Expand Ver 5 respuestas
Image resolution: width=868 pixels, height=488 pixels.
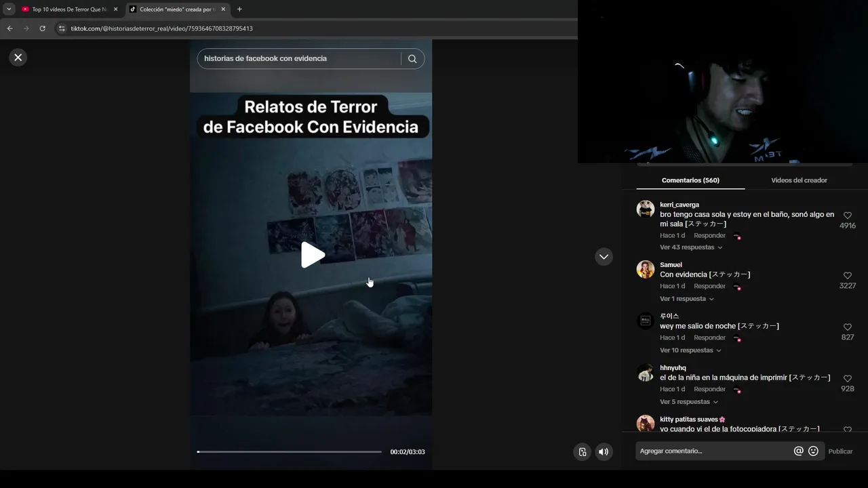689,402
